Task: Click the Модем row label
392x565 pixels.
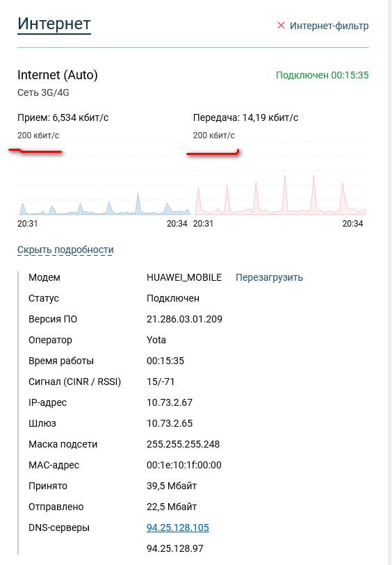Action: [44, 277]
